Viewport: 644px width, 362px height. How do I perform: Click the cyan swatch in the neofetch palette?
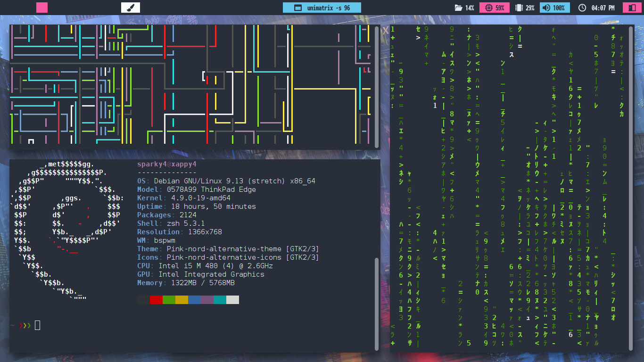tap(220, 300)
